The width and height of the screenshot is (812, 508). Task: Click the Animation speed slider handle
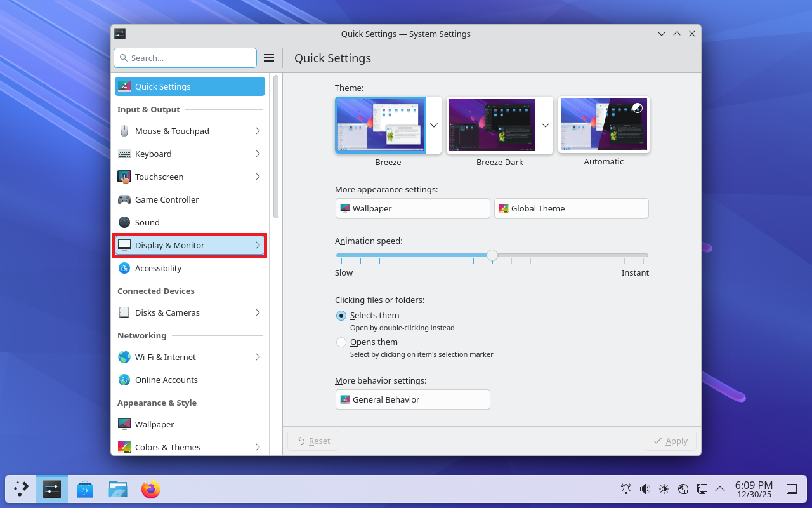pyautogui.click(x=492, y=255)
